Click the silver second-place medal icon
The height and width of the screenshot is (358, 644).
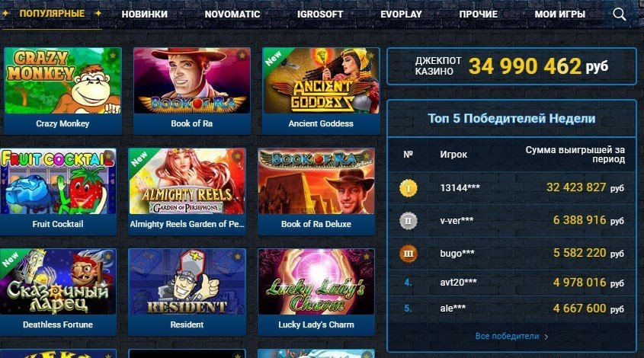(409, 221)
